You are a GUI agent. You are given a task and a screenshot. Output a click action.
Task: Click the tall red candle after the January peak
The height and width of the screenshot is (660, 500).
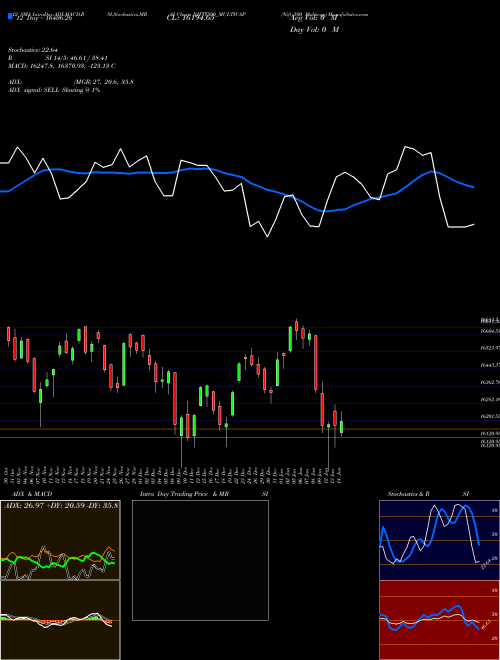coord(316,362)
